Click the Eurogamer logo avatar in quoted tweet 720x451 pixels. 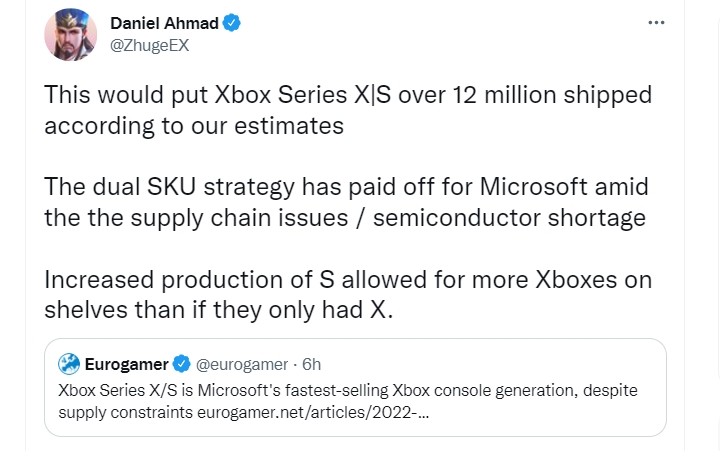pyautogui.click(x=69, y=364)
